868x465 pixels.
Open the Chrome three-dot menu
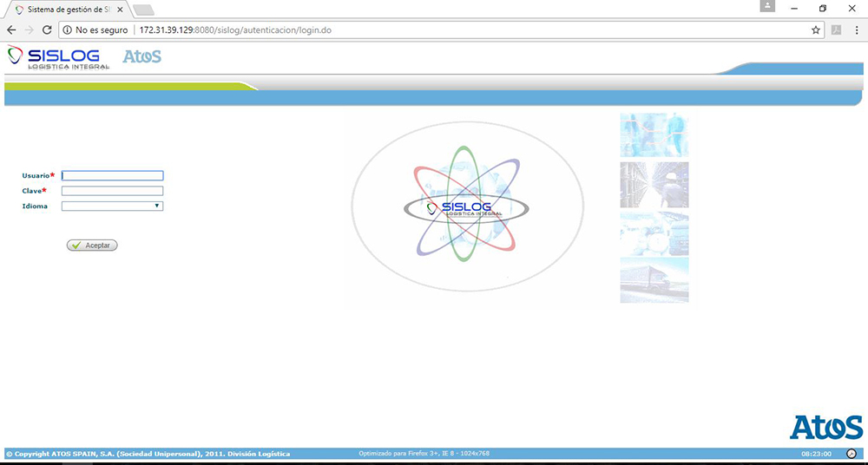click(x=857, y=29)
